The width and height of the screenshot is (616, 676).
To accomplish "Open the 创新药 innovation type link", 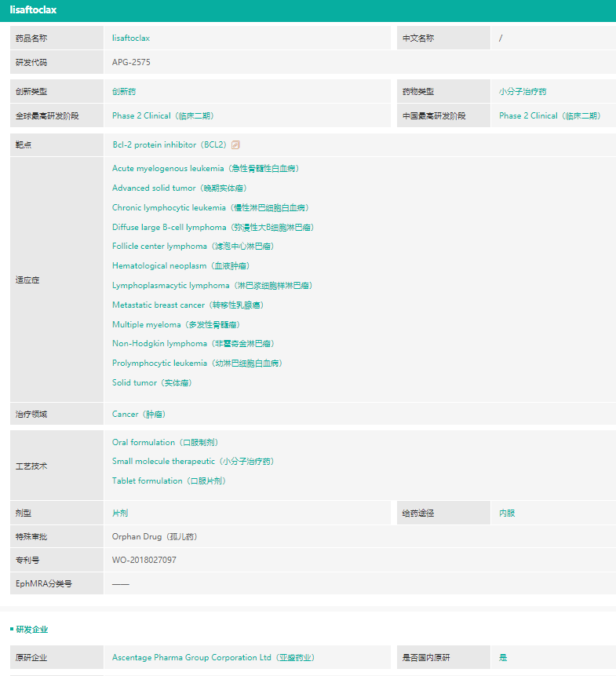I will tap(124, 91).
